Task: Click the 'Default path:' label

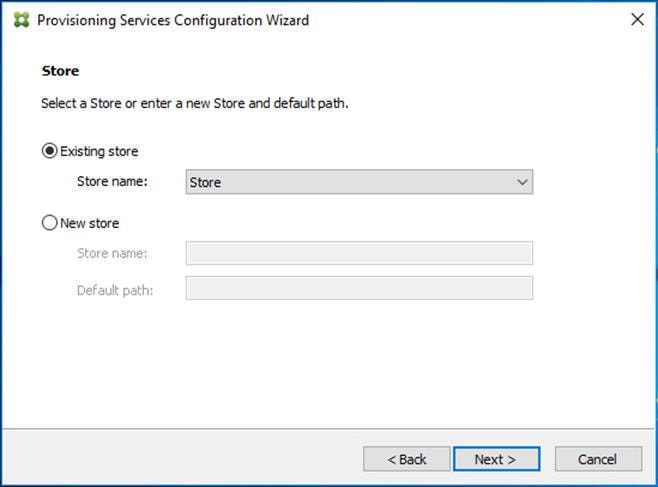Action: pyautogui.click(x=115, y=290)
